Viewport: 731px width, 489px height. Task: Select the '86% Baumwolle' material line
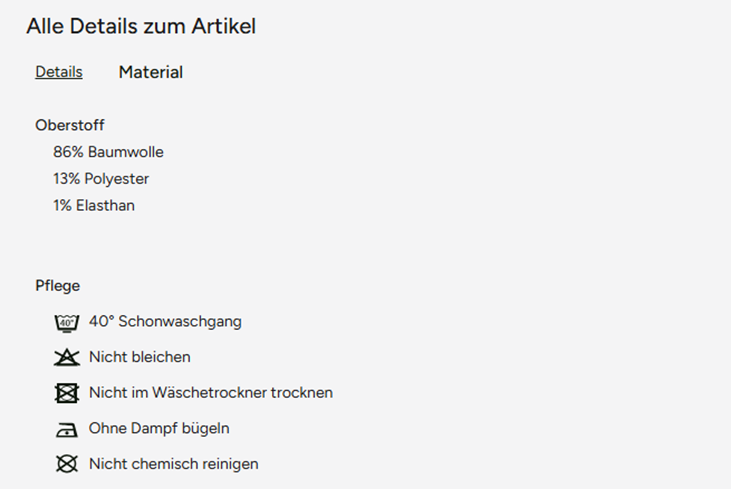(x=108, y=152)
